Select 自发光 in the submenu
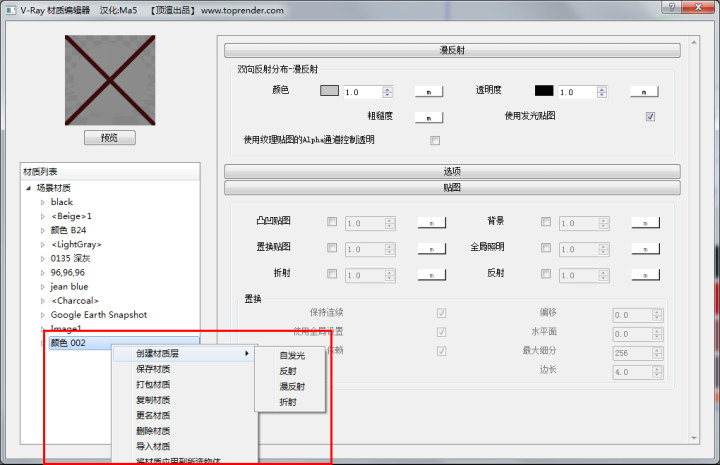720x465 pixels. (x=292, y=355)
